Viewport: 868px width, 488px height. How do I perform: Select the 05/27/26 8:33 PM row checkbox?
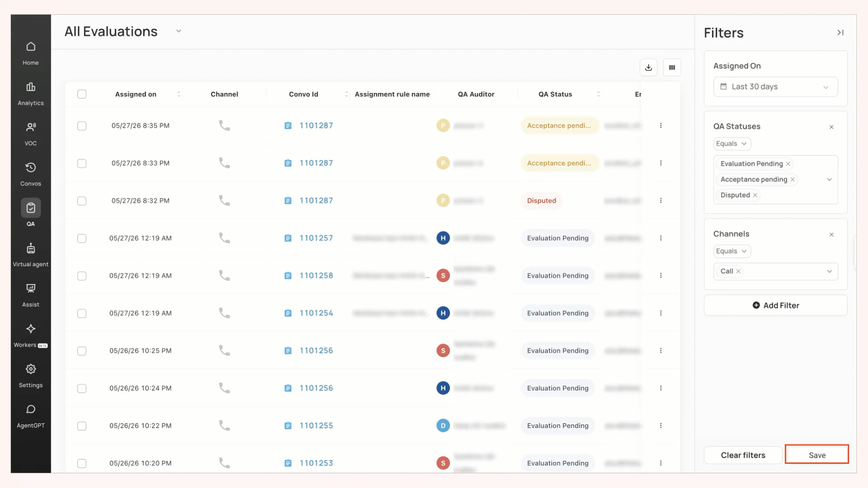[x=82, y=163]
